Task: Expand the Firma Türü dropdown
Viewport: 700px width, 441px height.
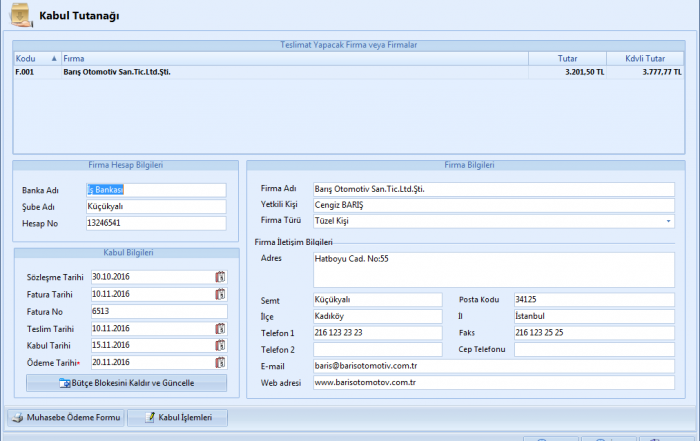Action: 668,221
